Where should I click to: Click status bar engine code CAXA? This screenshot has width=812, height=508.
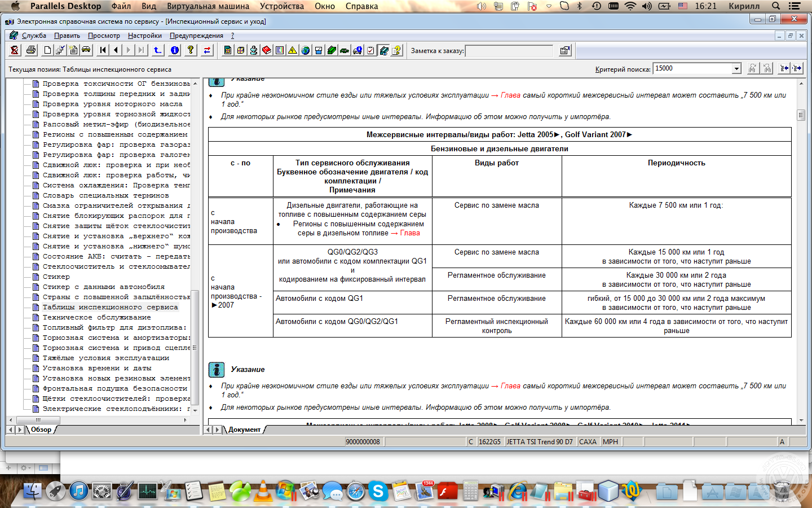588,442
